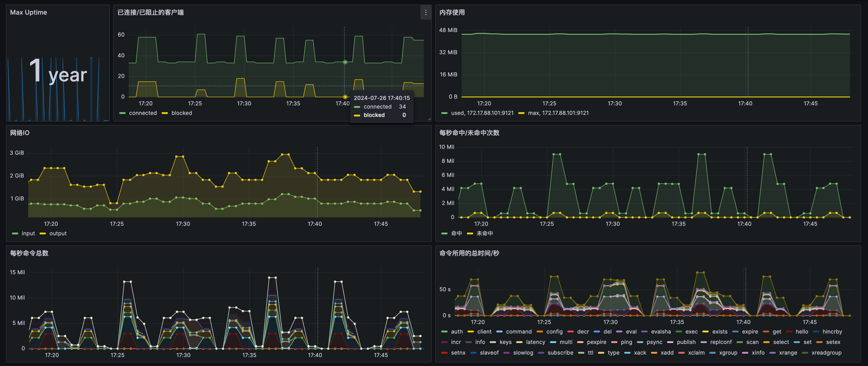Select the decr legend entry

[583, 332]
